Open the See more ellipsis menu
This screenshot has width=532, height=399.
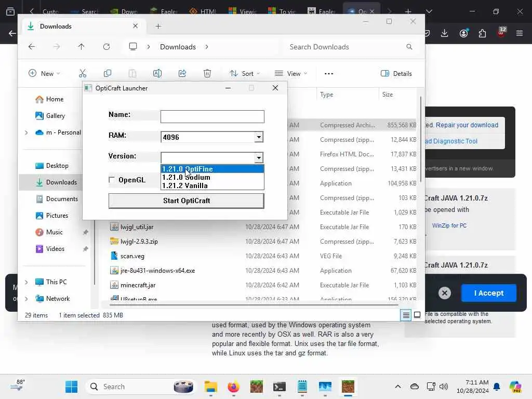pyautogui.click(x=329, y=74)
